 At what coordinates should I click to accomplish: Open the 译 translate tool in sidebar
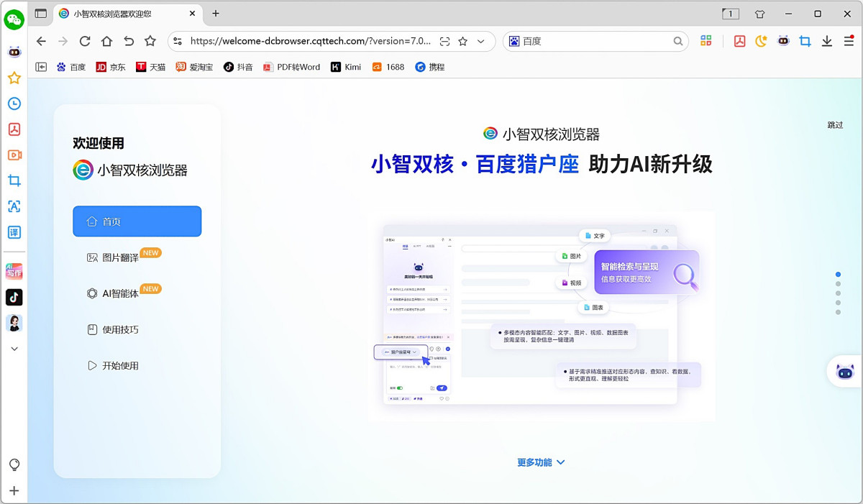click(14, 232)
